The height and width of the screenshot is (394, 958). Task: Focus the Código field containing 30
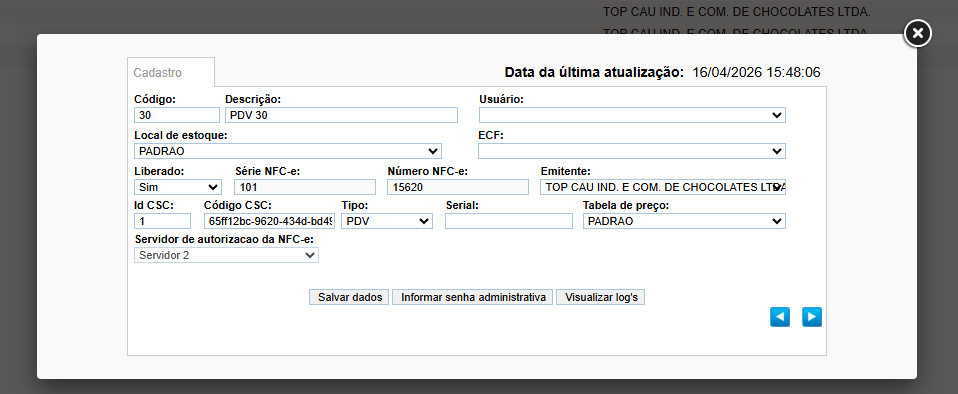(177, 115)
